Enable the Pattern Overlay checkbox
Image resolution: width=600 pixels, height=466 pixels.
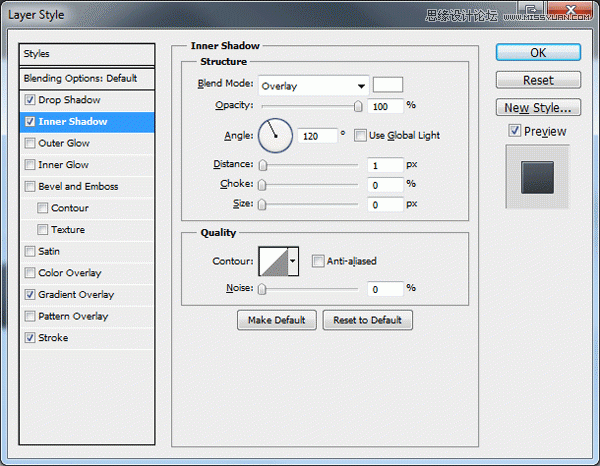[x=30, y=316]
